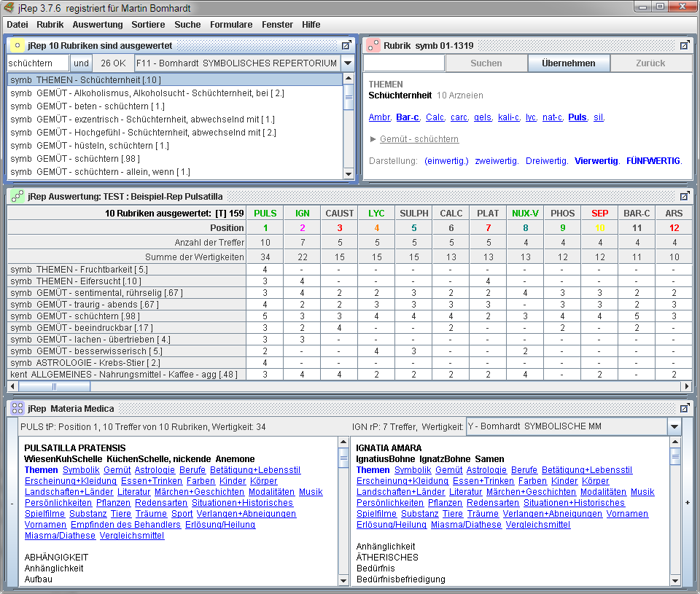Image resolution: width=700 pixels, height=594 pixels.
Task: Select the FÜNFWERTIG display option
Action: [x=654, y=161]
